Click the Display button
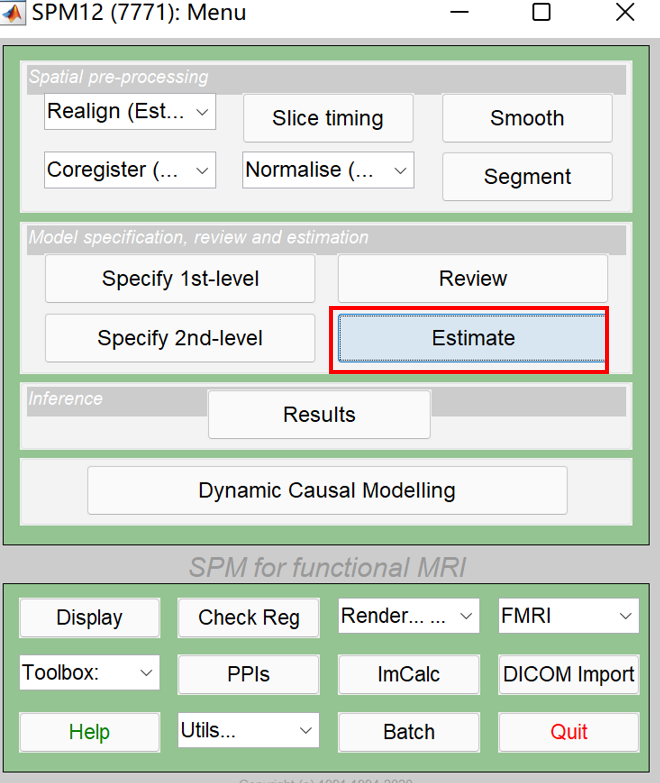 pos(90,618)
